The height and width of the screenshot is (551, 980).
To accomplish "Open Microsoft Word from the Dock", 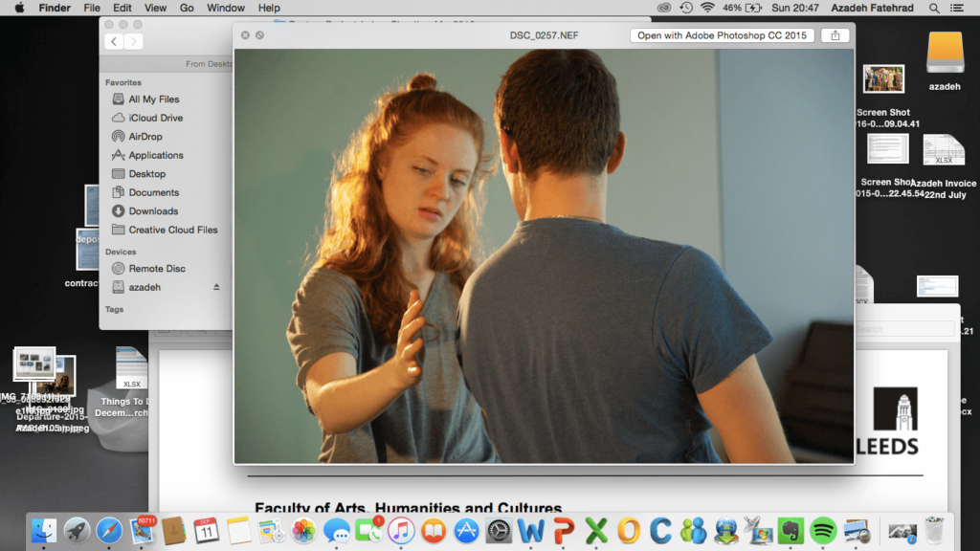I will (x=530, y=530).
